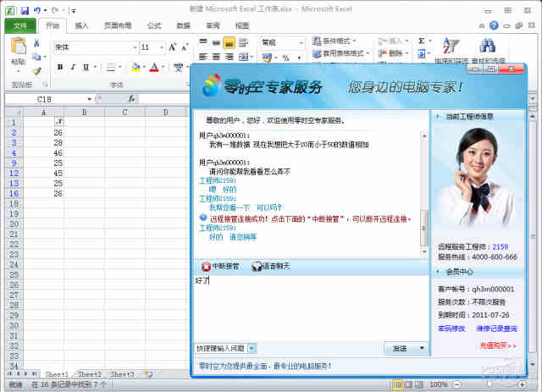
Task: Open quick question input dropdown
Action: click(252, 349)
